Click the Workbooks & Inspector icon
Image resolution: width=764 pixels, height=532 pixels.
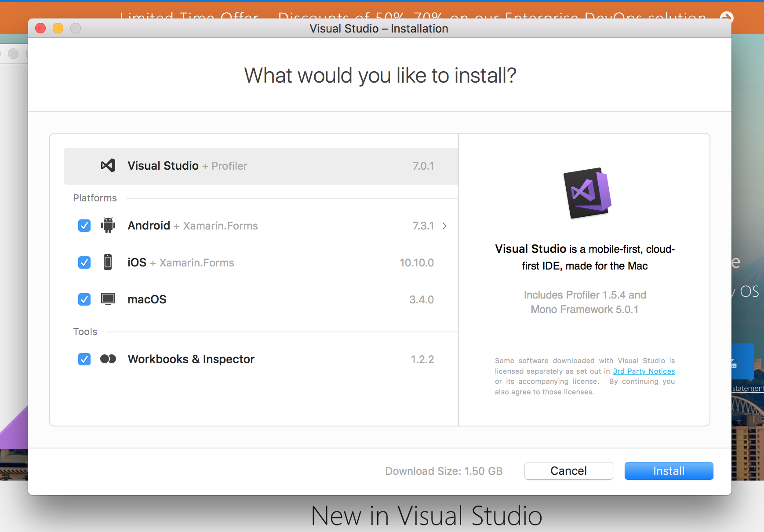108,359
